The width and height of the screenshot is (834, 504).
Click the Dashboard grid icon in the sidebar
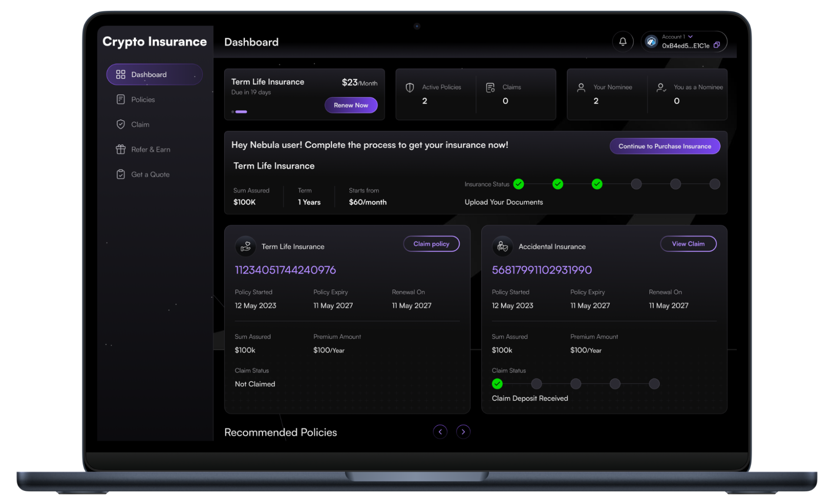pos(120,74)
